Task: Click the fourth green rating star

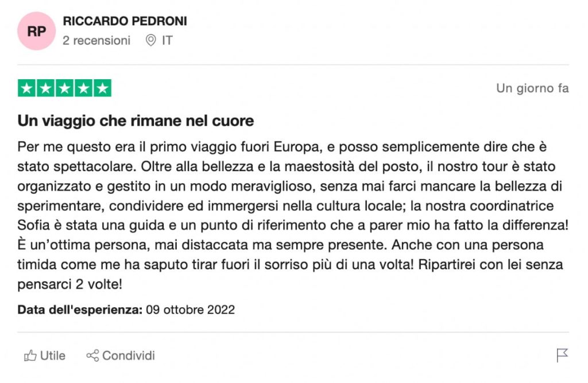Action: click(83, 88)
